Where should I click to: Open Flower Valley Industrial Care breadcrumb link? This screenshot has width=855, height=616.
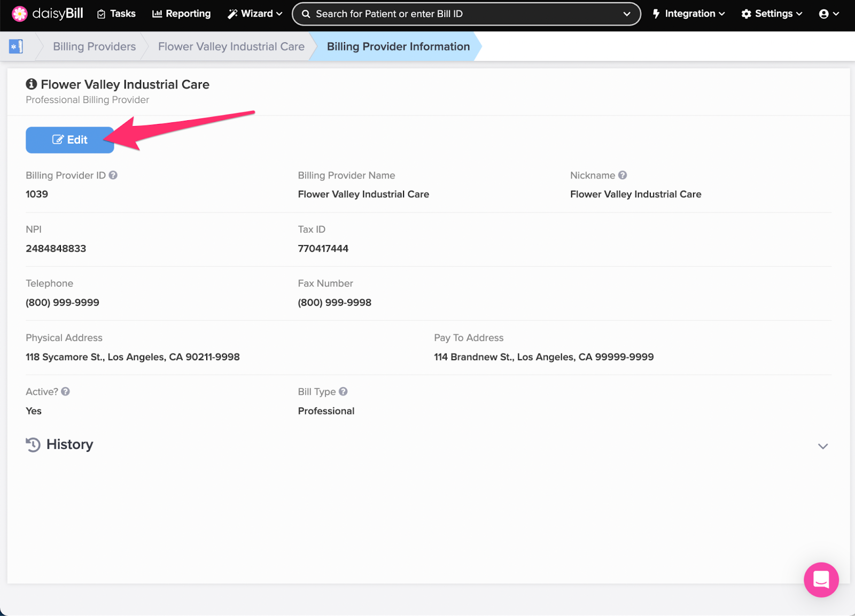tap(231, 46)
